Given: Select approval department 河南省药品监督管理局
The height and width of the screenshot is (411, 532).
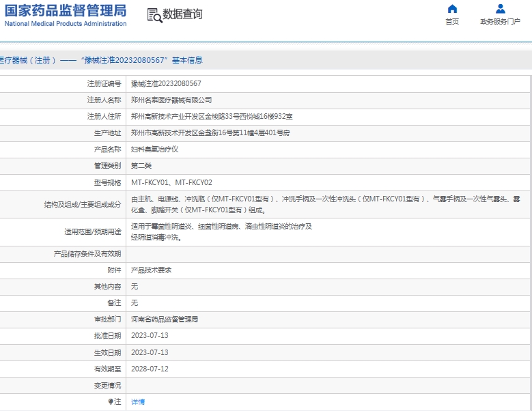Looking at the screenshot, I should click(165, 320).
